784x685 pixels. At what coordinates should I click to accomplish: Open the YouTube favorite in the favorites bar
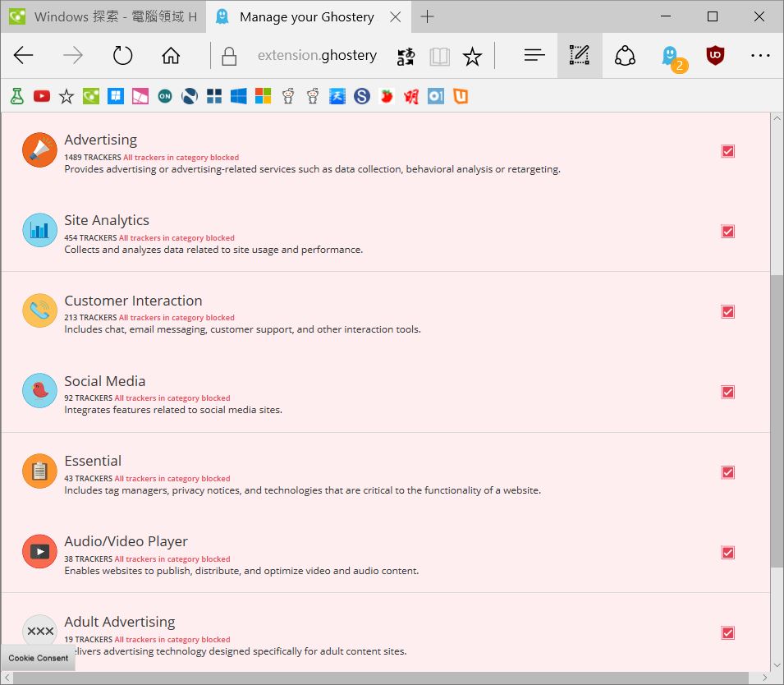(x=42, y=95)
